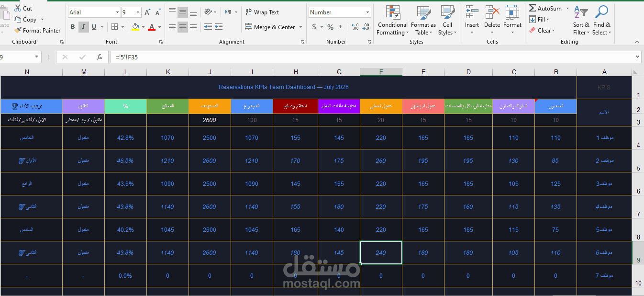Viewport: 644px width, 296px height.
Task: Open Merge & Center dropdown arrow
Action: [301, 27]
